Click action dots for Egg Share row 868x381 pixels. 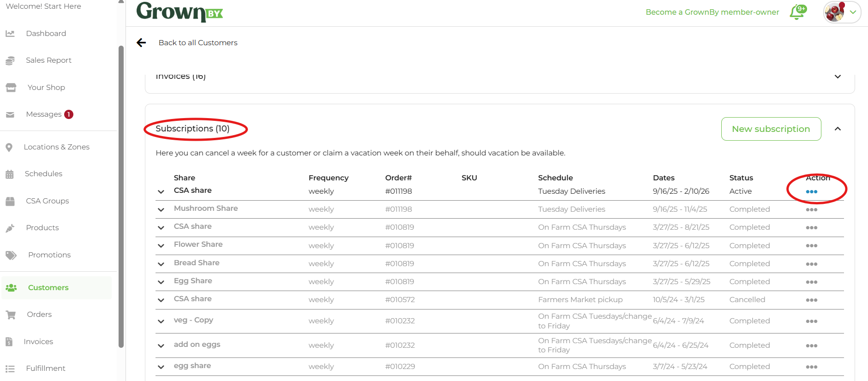click(811, 282)
